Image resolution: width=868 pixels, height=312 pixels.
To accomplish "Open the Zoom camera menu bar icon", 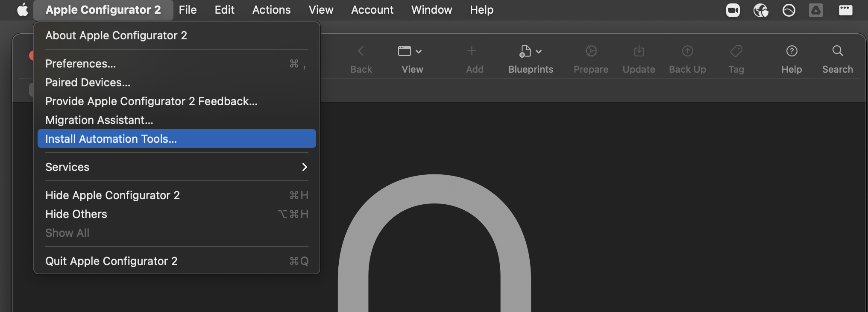I will tap(733, 10).
